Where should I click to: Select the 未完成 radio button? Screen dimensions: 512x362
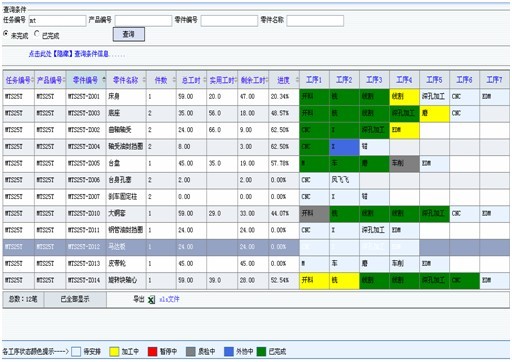[6, 34]
